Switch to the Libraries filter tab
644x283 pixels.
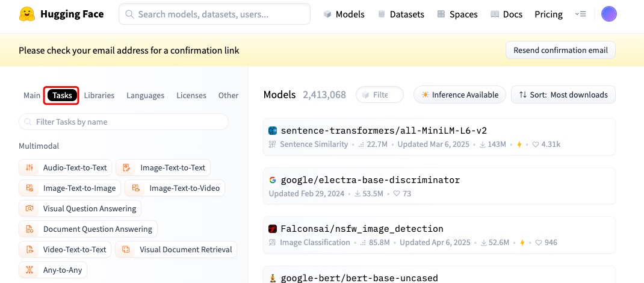[x=99, y=95]
